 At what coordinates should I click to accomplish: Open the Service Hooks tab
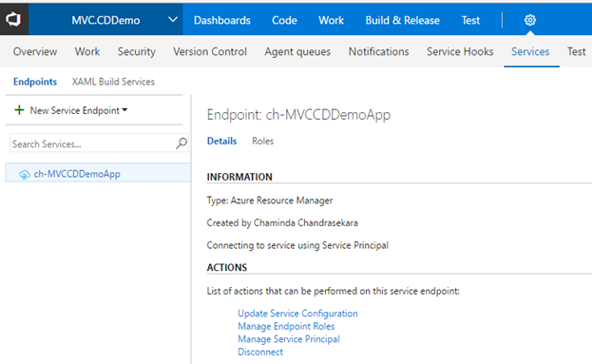pyautogui.click(x=460, y=51)
